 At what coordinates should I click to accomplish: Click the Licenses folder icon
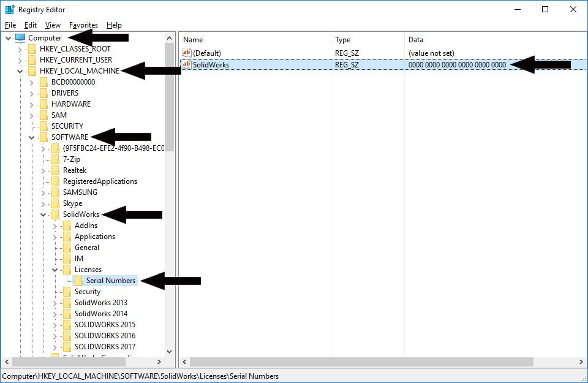click(x=67, y=270)
